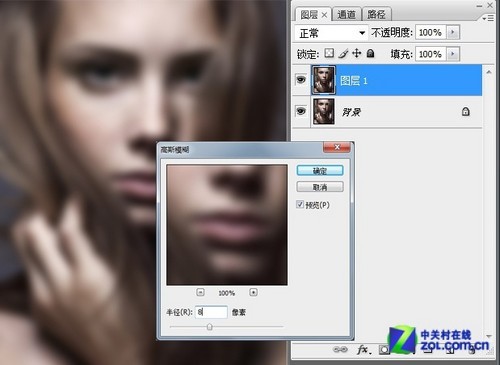Click the link layers icon
The height and width of the screenshot is (365, 500).
(x=340, y=349)
